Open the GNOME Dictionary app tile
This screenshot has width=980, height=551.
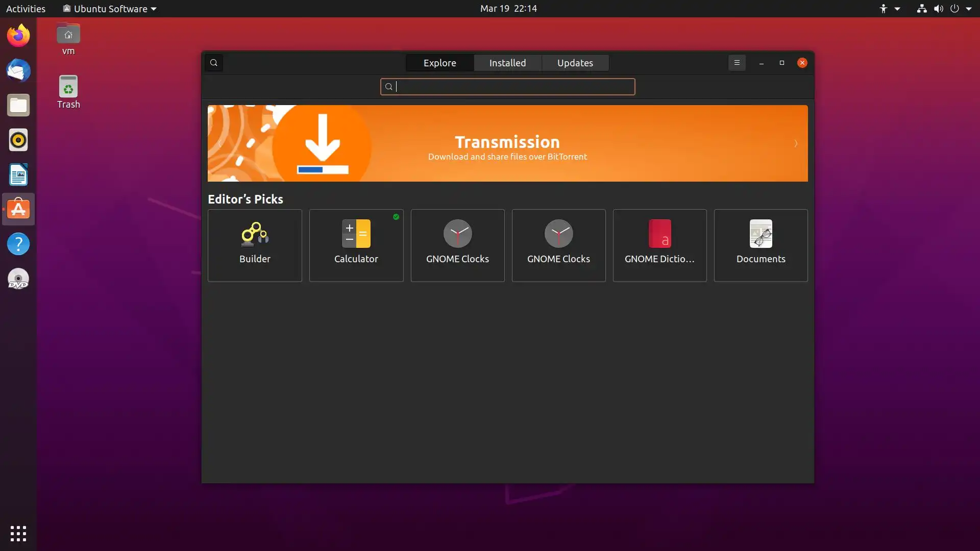(659, 245)
